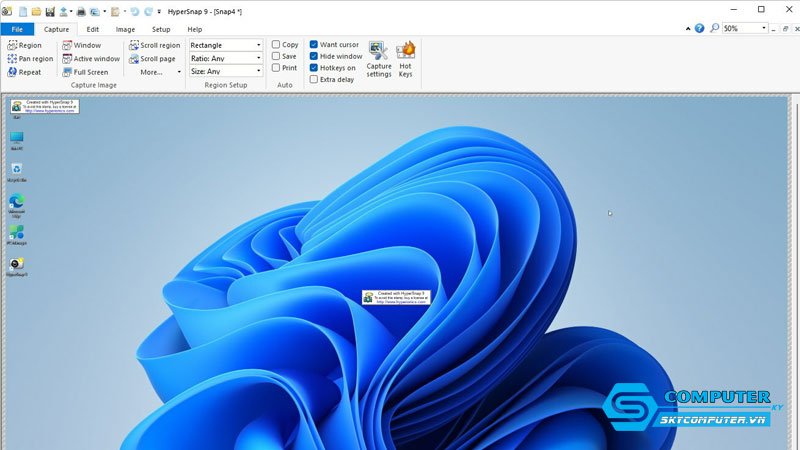Uncheck the Want cursor checkbox

click(x=314, y=45)
